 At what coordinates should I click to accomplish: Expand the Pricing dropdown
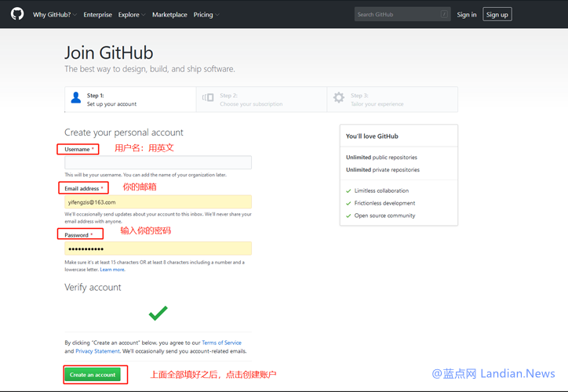tap(206, 14)
